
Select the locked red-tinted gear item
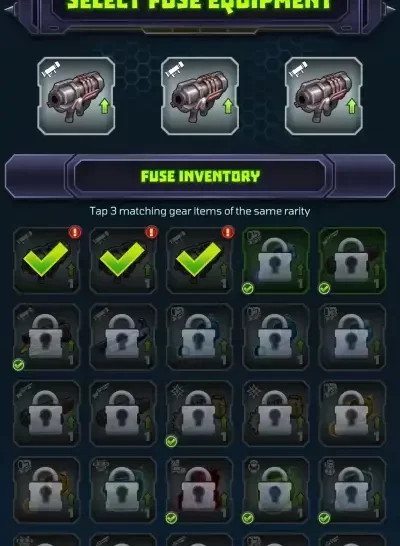199,490
